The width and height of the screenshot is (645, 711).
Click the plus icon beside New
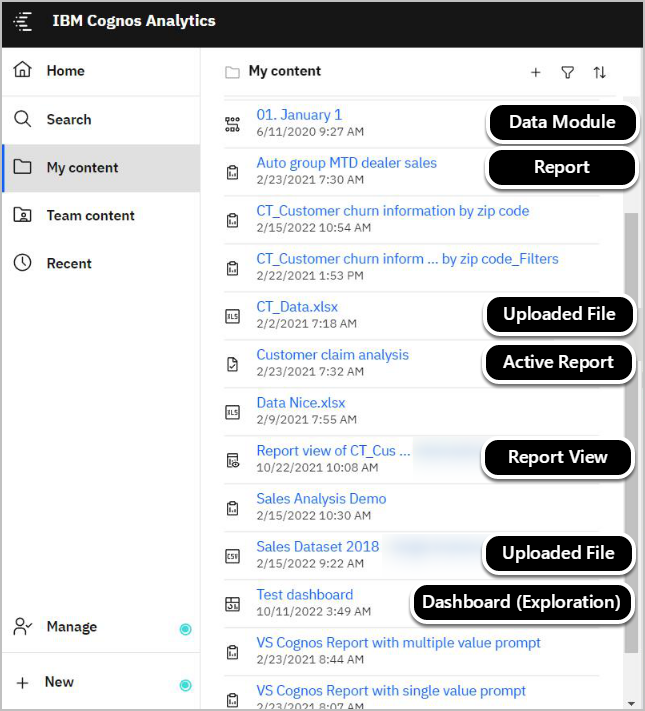22,682
